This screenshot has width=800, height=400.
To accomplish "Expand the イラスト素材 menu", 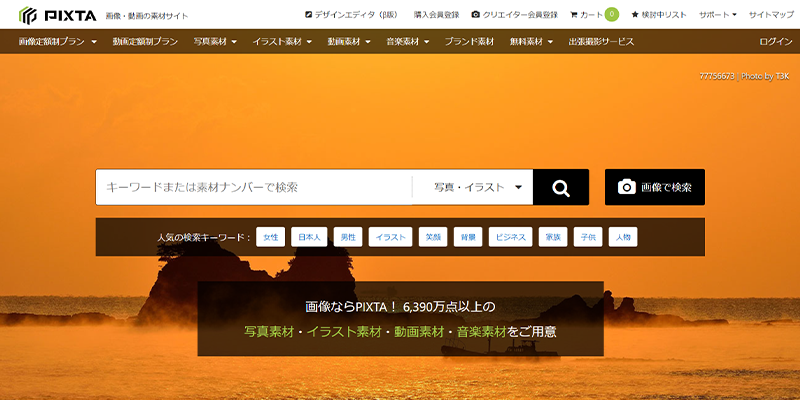I will point(282,42).
